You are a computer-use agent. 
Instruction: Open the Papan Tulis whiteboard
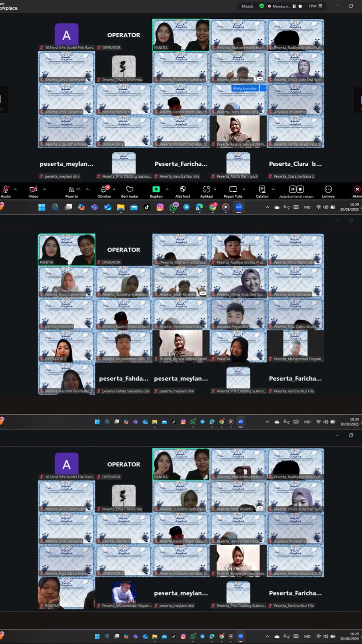click(233, 189)
